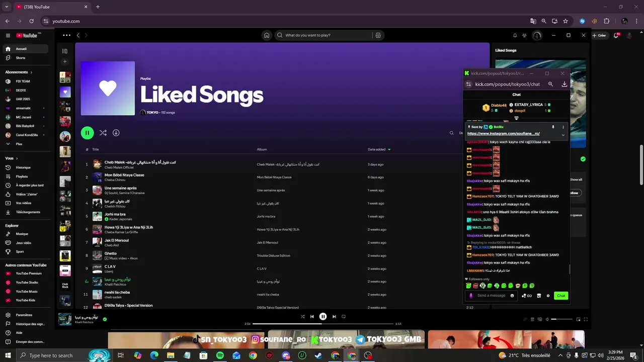Open Spotify from Windows taskbar

[220, 355]
